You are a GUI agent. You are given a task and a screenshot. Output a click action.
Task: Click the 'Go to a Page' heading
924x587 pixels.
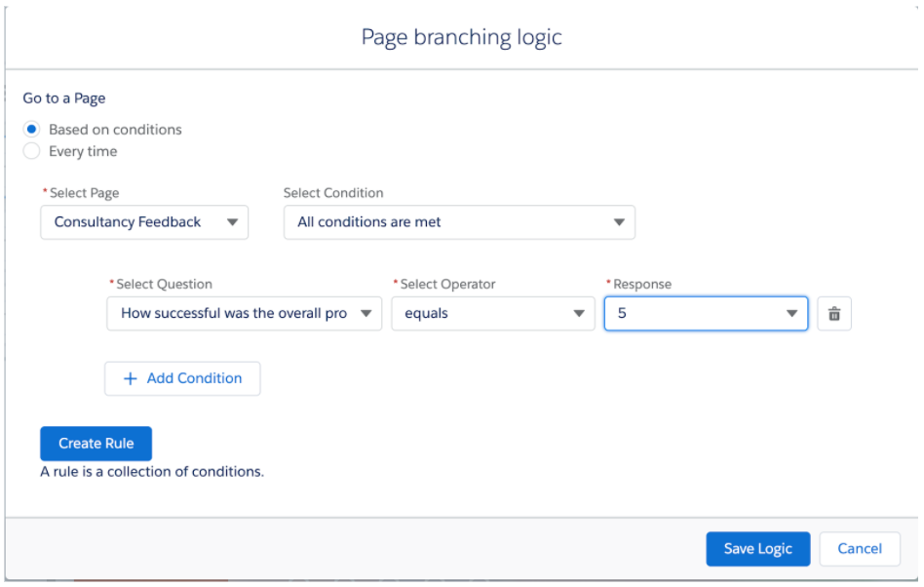[64, 98]
